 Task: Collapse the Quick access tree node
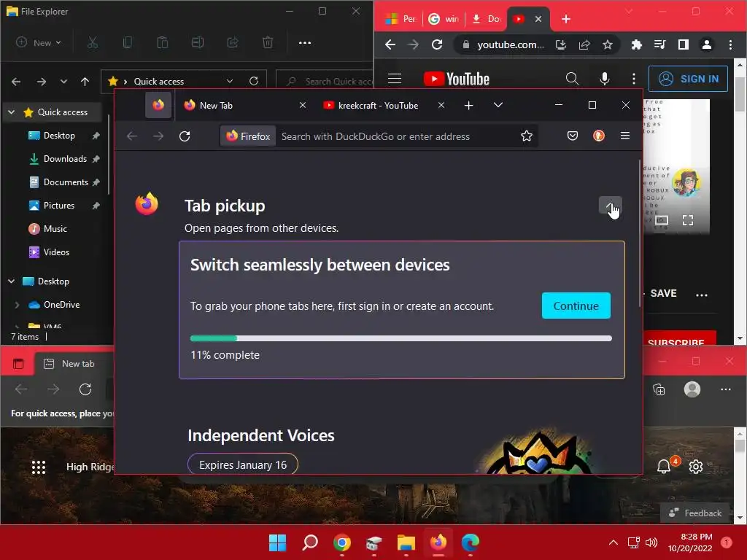click(x=12, y=112)
